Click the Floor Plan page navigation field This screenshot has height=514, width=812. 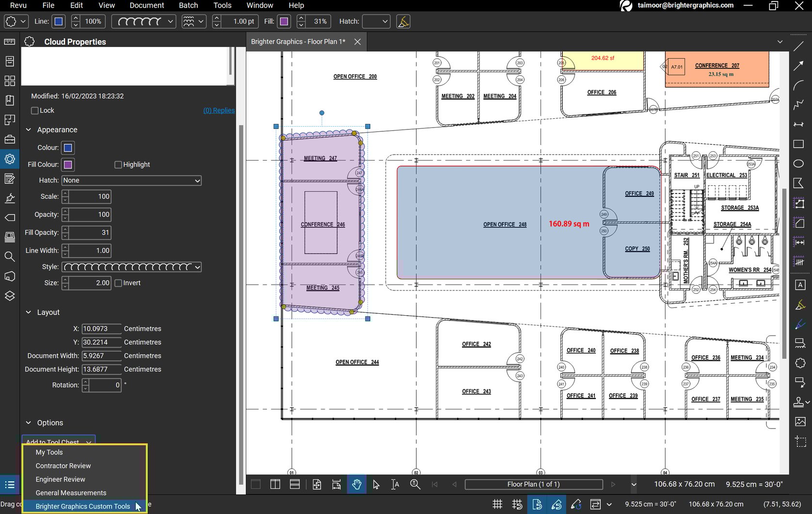pos(532,484)
